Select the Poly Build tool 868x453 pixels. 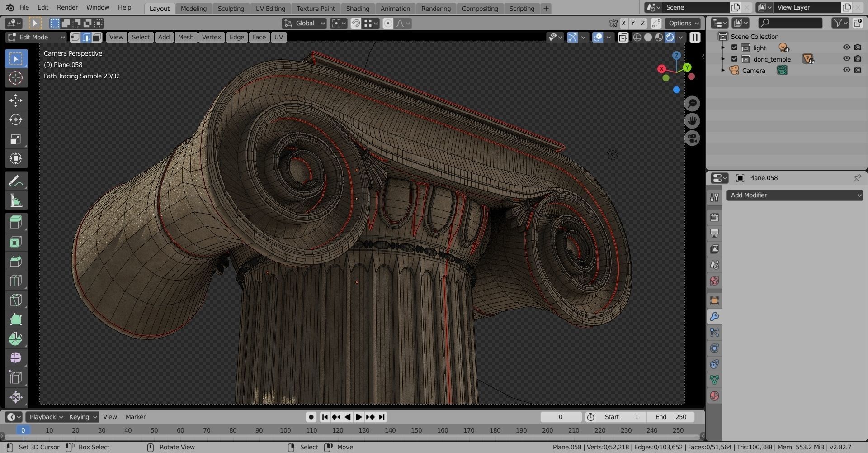click(16, 319)
